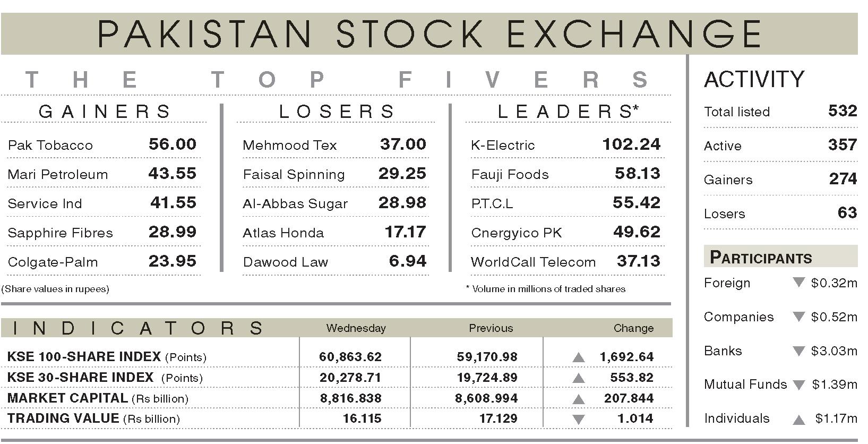Click the Pak Tobacco gainer entry

(50, 145)
